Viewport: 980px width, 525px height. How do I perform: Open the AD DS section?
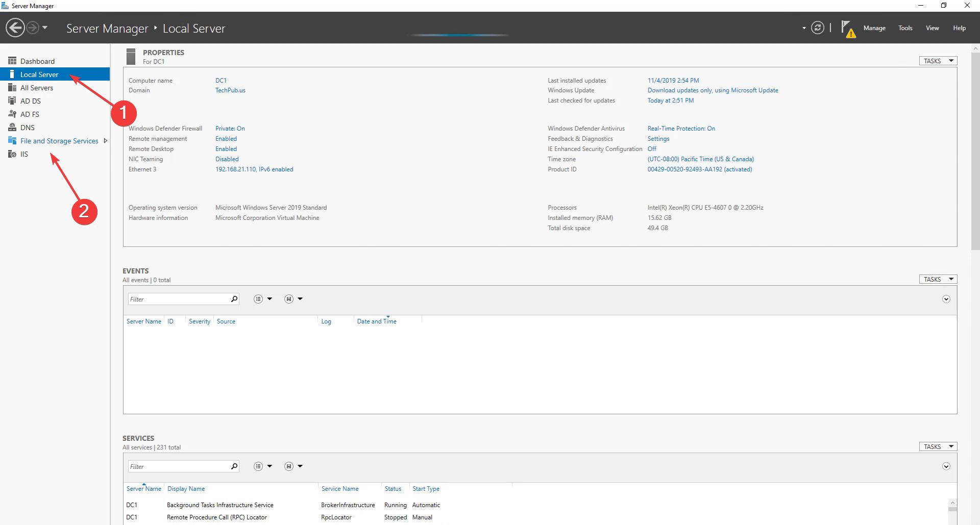coord(31,101)
